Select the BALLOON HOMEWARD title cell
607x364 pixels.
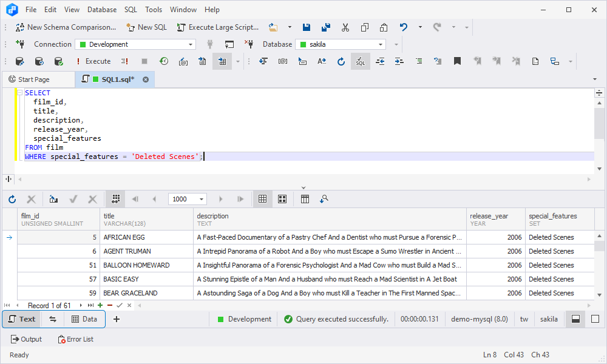pos(147,265)
